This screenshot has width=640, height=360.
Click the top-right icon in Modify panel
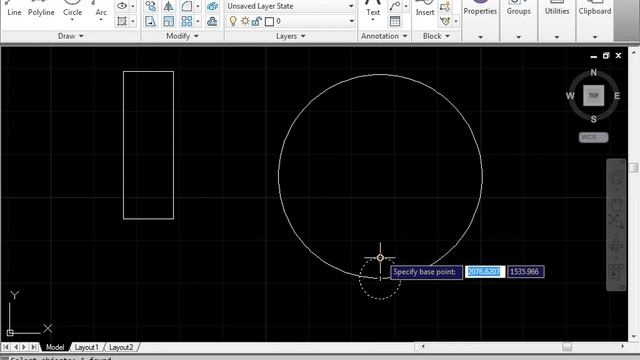point(212,6)
